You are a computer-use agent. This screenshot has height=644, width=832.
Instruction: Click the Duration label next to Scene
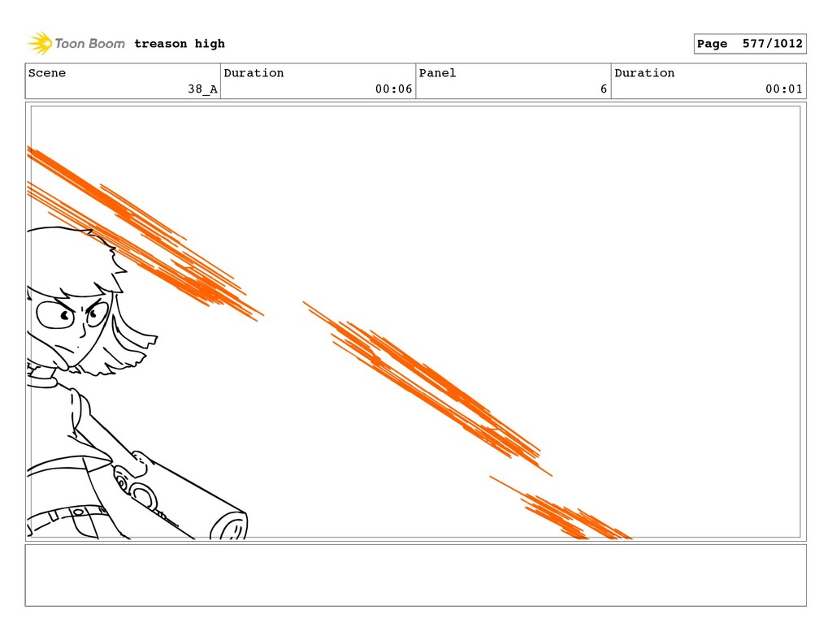253,72
